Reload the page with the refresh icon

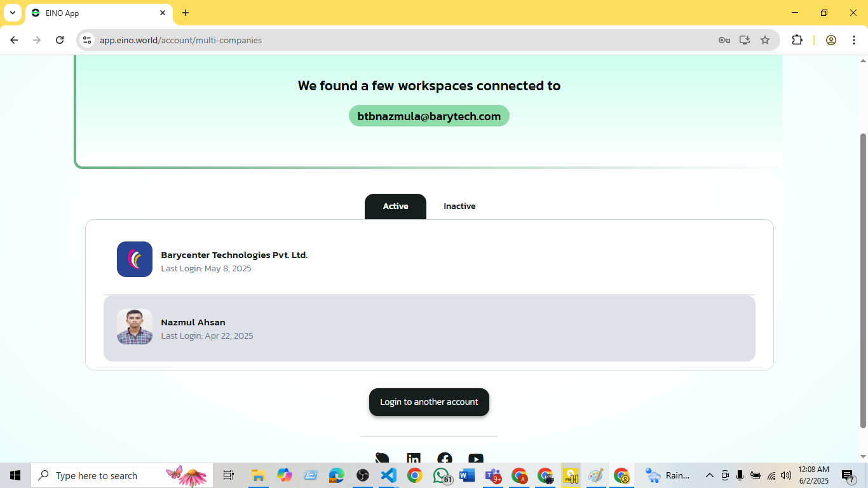60,40
